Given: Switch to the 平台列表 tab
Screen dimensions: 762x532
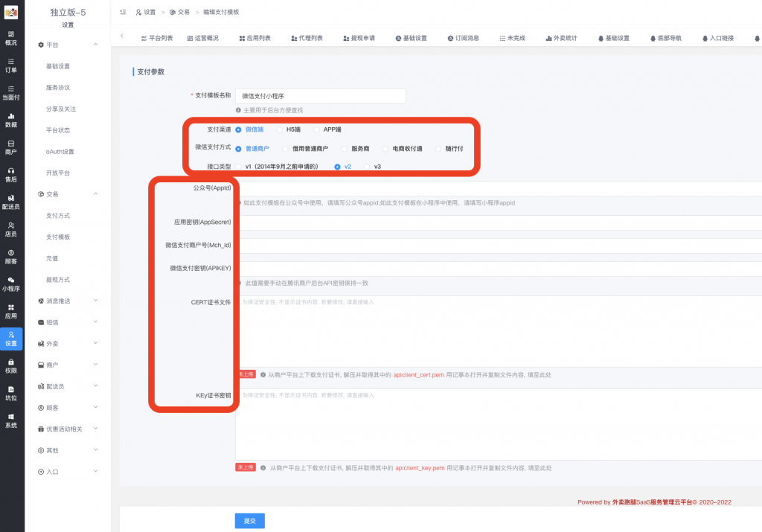Looking at the screenshot, I should coord(156,37).
